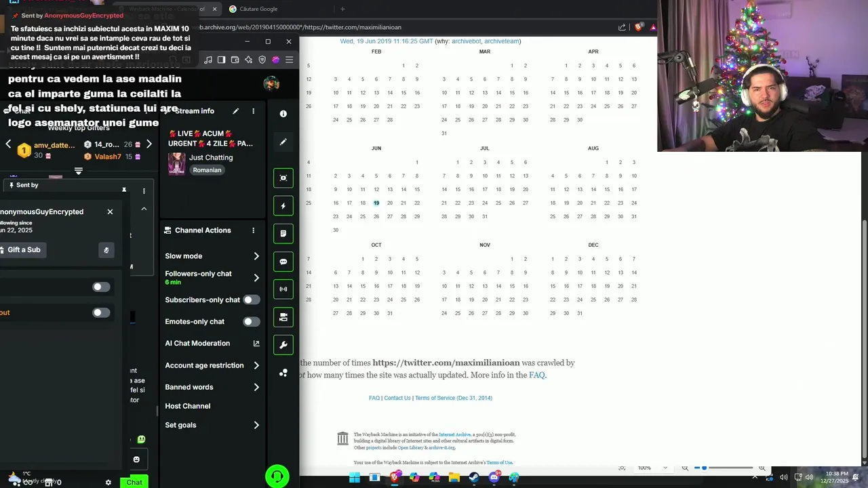Viewport: 868px width, 488px height.
Task: Open the browser shield VPN icon
Action: [x=262, y=60]
